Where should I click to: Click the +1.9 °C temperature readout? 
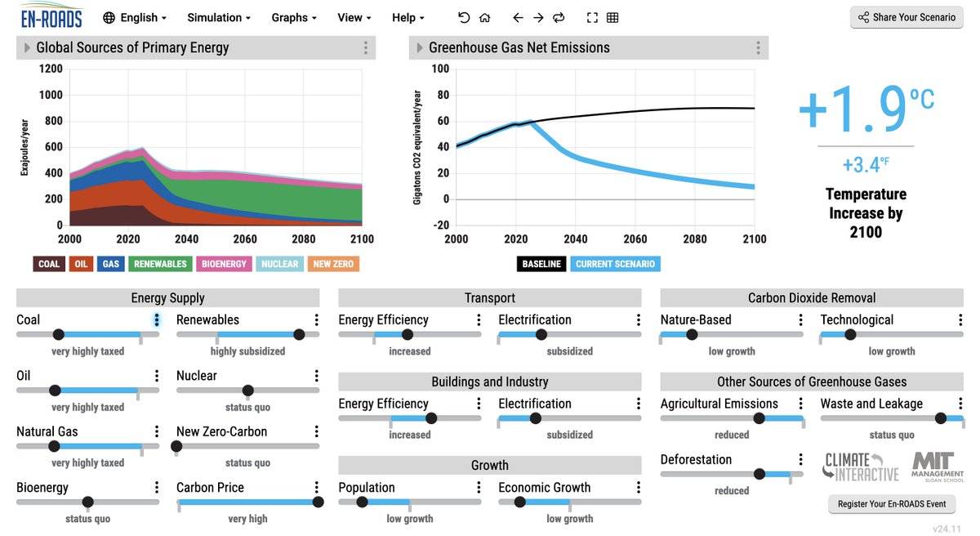click(x=866, y=109)
